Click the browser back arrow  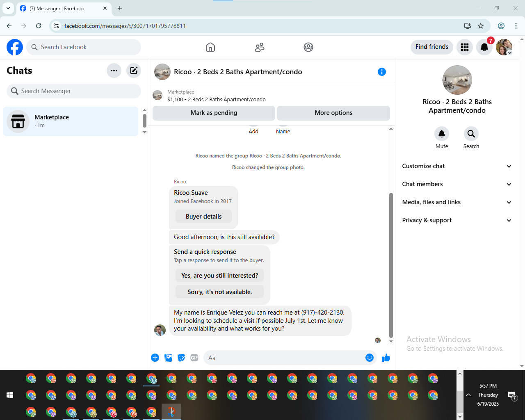point(9,26)
